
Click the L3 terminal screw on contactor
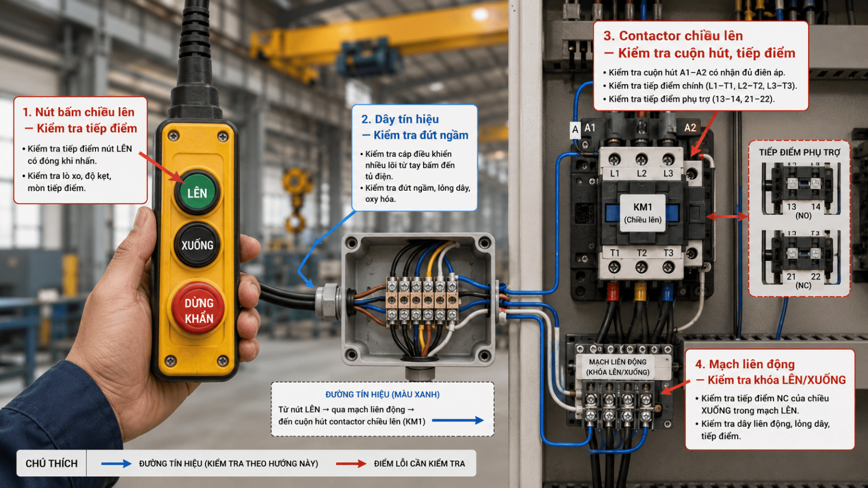tap(668, 159)
